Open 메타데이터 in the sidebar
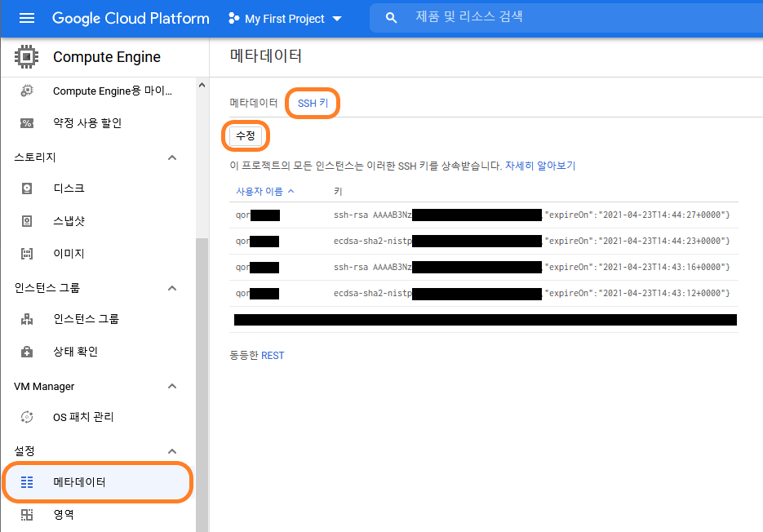This screenshot has height=532, width=763. coord(97,482)
